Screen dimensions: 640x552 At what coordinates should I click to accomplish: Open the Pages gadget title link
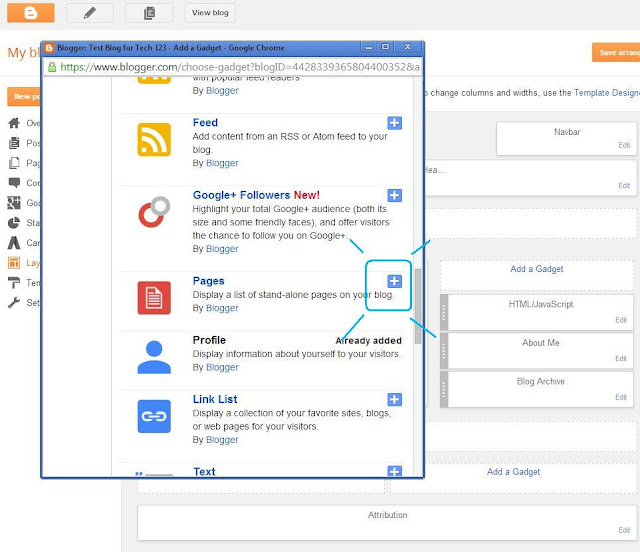209,281
